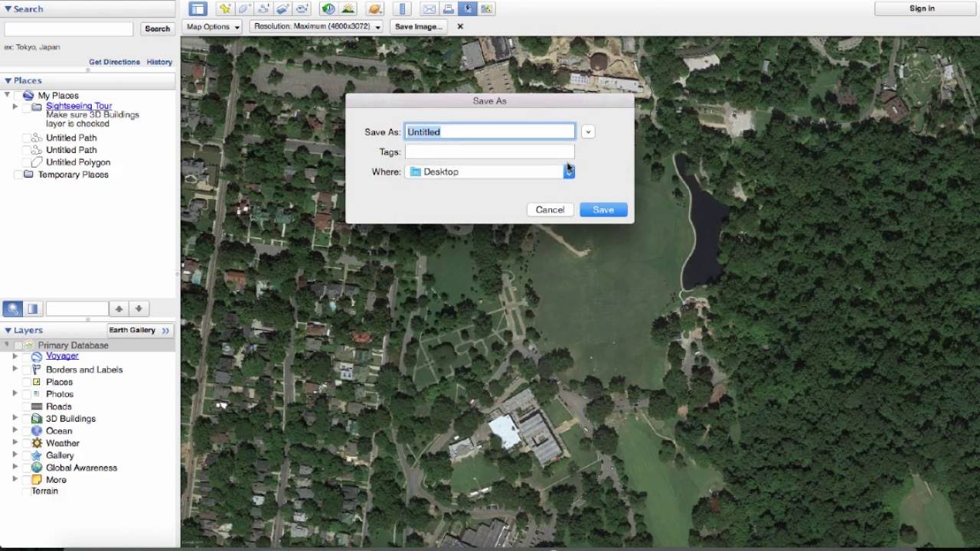Enable the Borders and Labels layer checkbox
This screenshot has width=980, height=551.
(26, 370)
